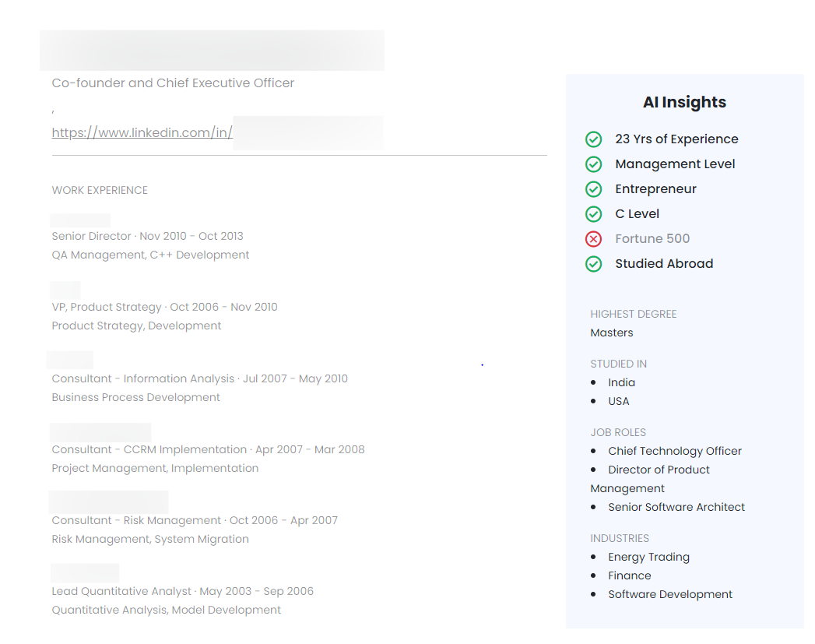The image size is (815, 644).
Task: Switch to the AI Insights panel
Action: pyautogui.click(x=684, y=102)
